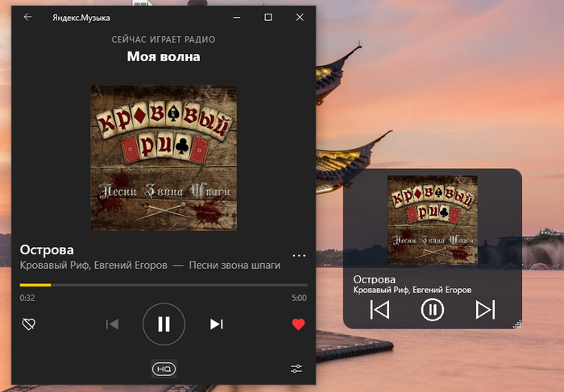
Task: Go back with the arrow in Яндекс.Музыка
Action: coord(27,17)
